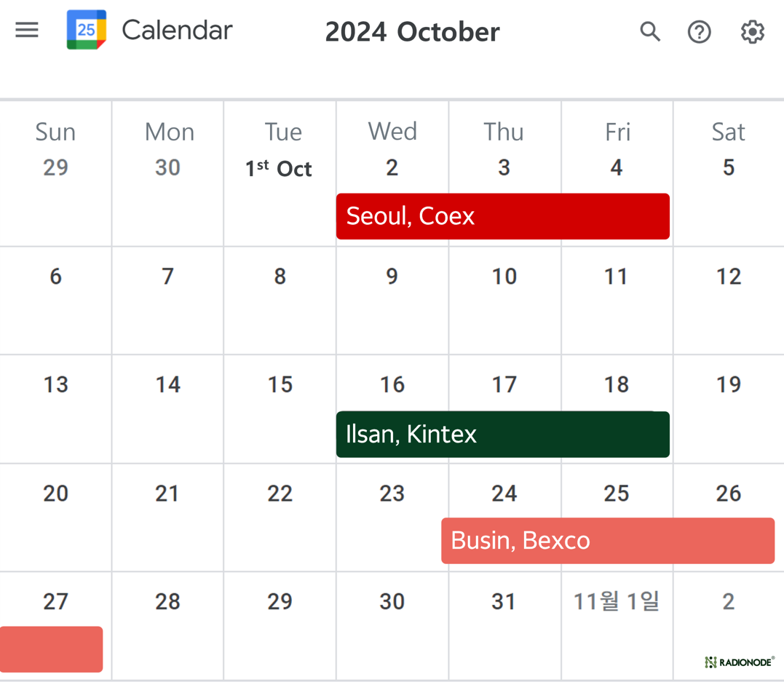The height and width of the screenshot is (682, 784).
Task: Open the Busin, Bexco event
Action: [608, 541]
